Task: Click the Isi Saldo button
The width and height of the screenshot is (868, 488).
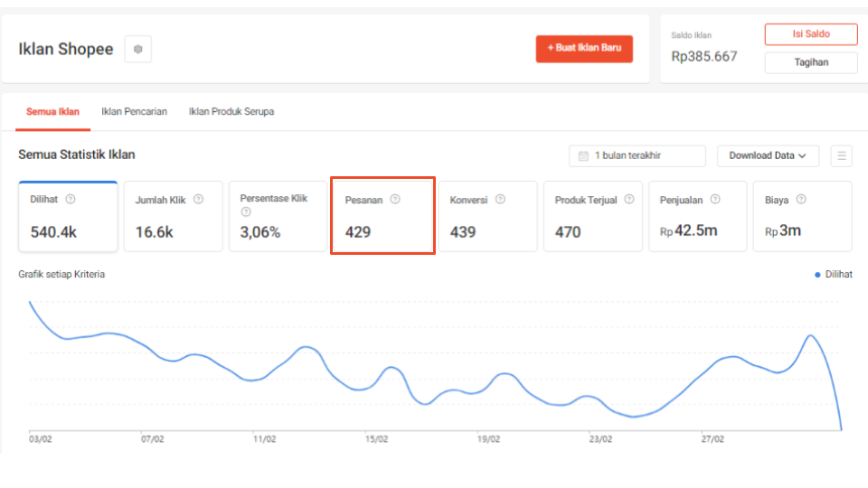Action: pyautogui.click(x=811, y=34)
